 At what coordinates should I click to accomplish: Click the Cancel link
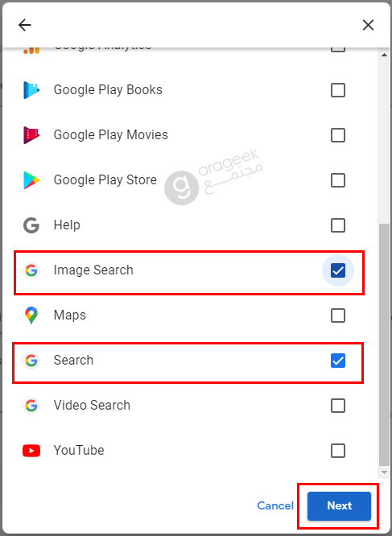tap(275, 505)
